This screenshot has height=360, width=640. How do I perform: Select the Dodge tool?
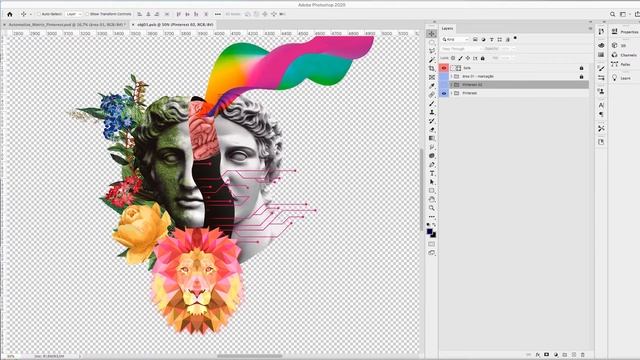point(432,156)
